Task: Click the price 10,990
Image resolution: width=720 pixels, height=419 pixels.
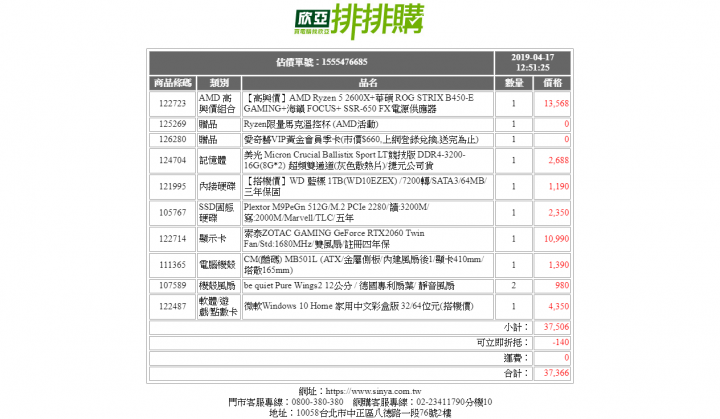Action: pyautogui.click(x=556, y=239)
